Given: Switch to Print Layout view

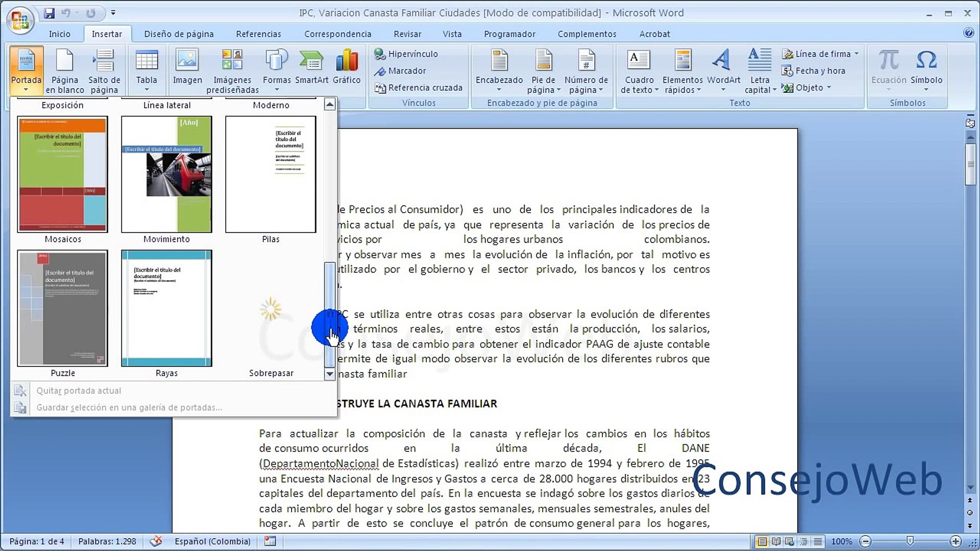Looking at the screenshot, I should (762, 541).
